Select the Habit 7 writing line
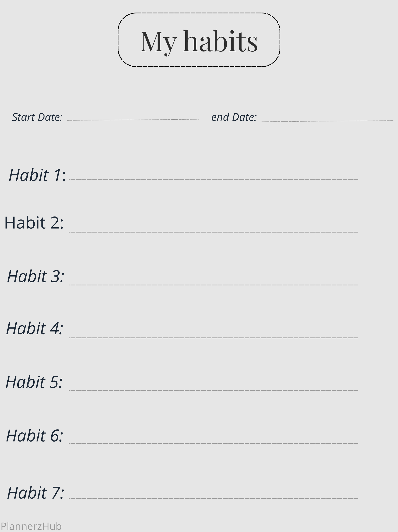 pyautogui.click(x=214, y=498)
